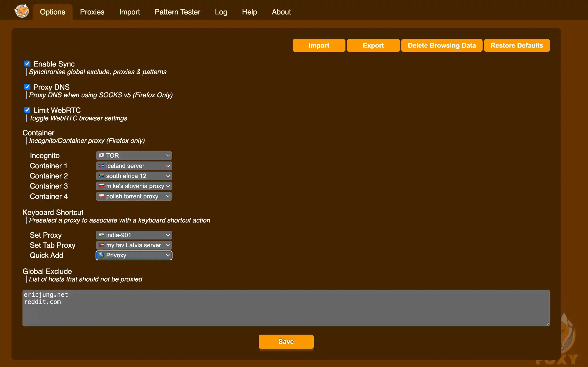This screenshot has width=588, height=367.
Task: Click the Delete Browsing Data button
Action: click(x=441, y=45)
